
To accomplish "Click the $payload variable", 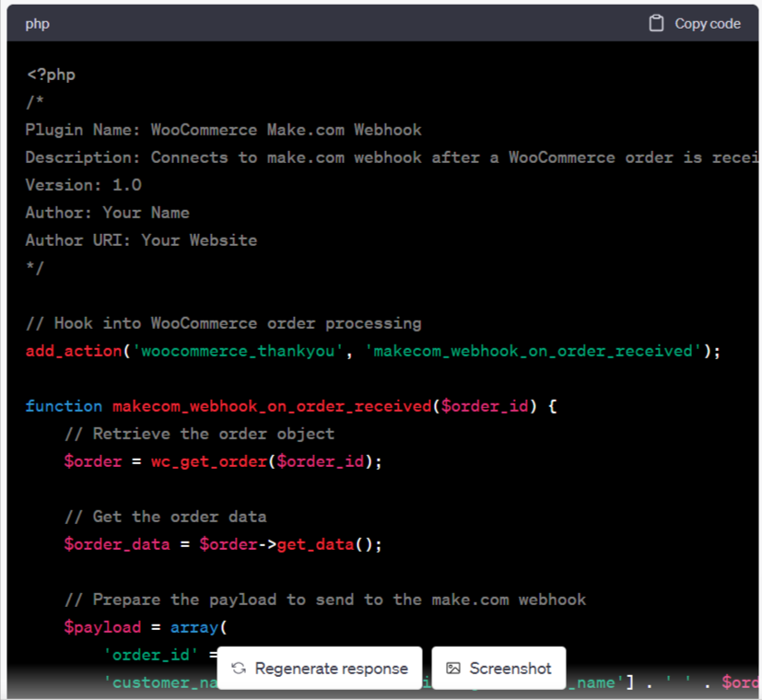I will coord(102,627).
